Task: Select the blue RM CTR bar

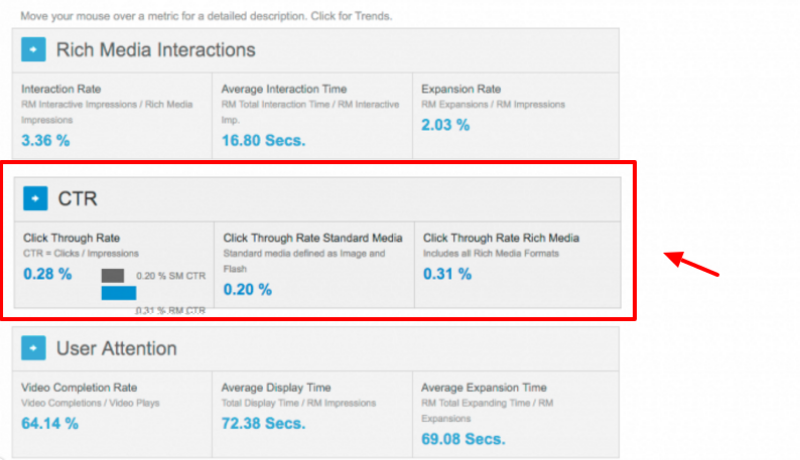Action: pyautogui.click(x=119, y=293)
